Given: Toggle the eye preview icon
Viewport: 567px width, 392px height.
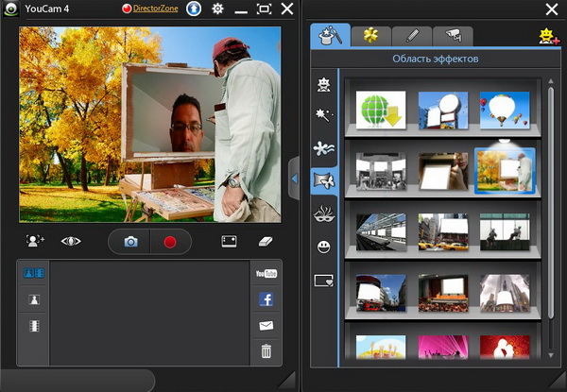Looking at the screenshot, I should (71, 242).
